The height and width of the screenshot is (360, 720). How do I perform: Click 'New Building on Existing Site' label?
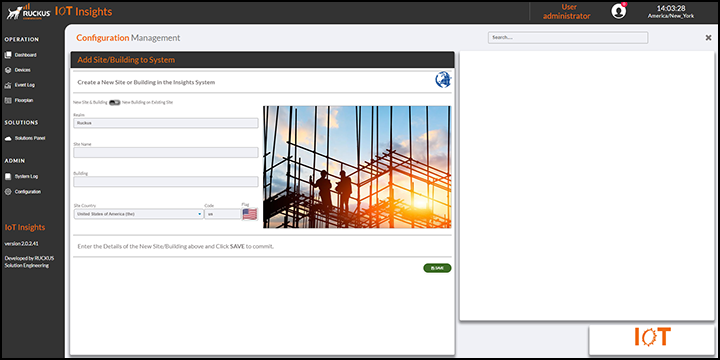(147, 102)
